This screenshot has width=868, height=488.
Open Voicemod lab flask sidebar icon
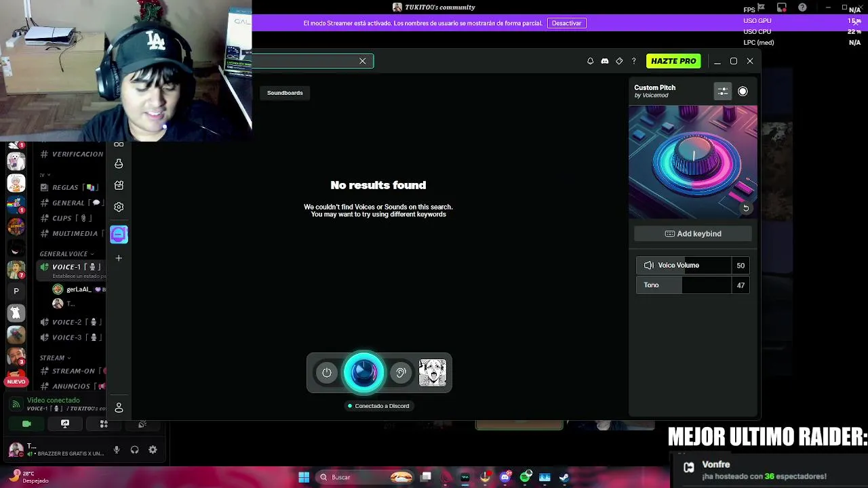click(119, 164)
